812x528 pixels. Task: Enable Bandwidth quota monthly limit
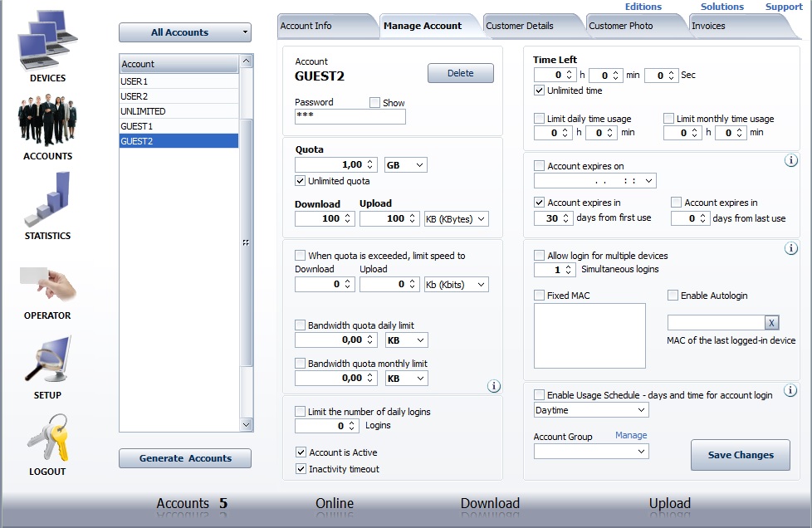(300, 364)
